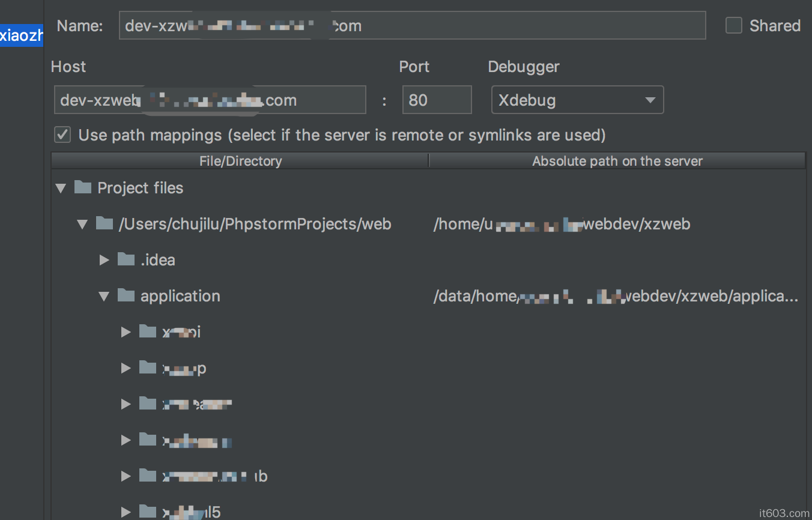
Task: Open the Debugger dropdown showing Xdebug
Action: 577,100
